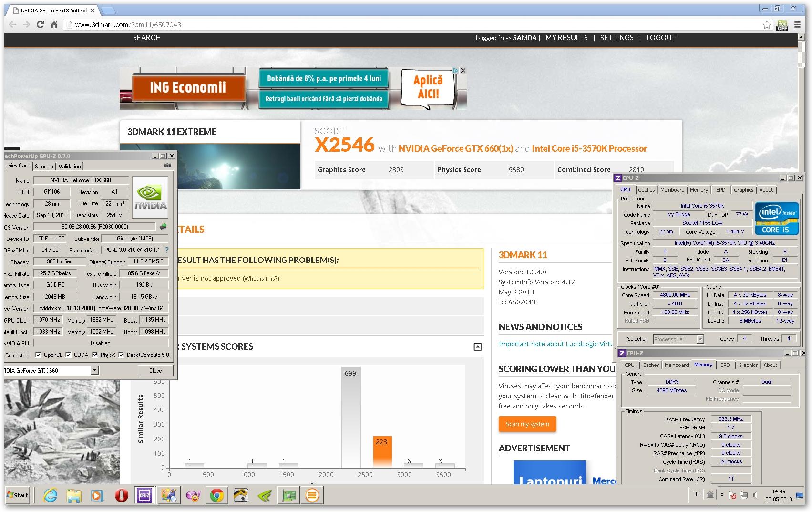Open the 'What is this?' link

pyautogui.click(x=261, y=279)
